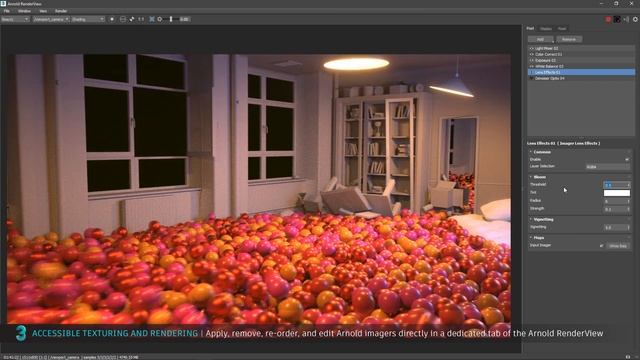Select the White Balance imager row

[581, 66]
